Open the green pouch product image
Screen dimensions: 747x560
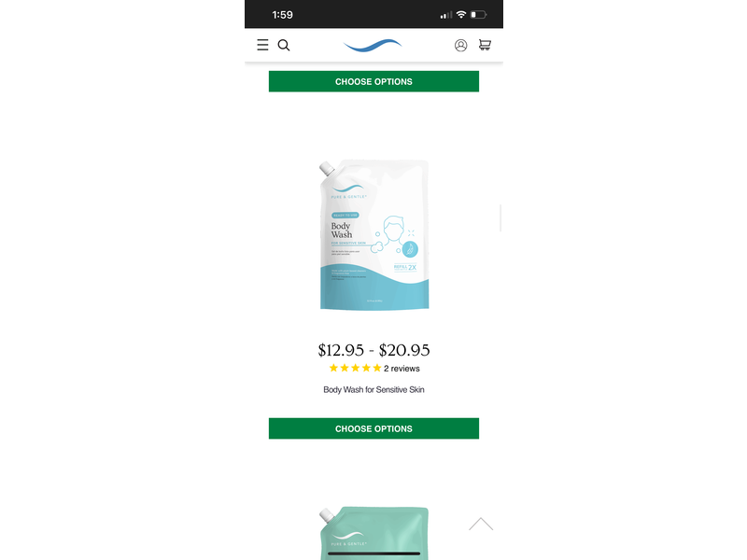(x=374, y=533)
